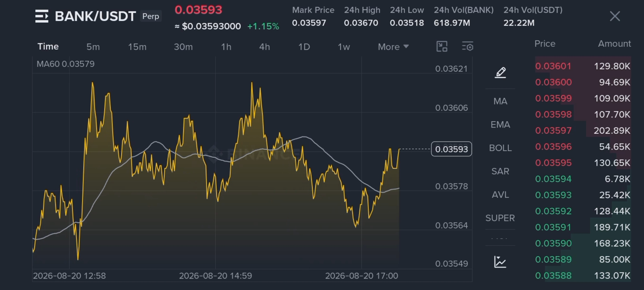Select bid price 0.03592

[553, 211]
